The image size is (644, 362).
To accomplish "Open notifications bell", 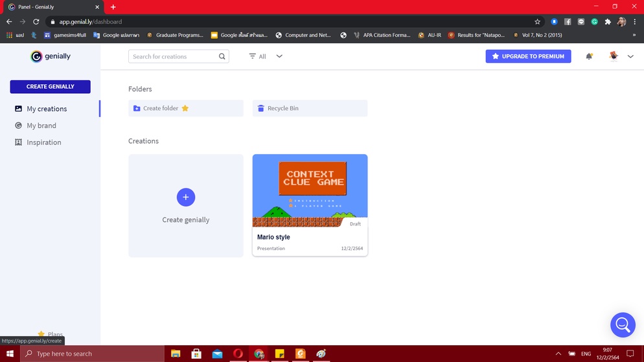I will 589,56.
